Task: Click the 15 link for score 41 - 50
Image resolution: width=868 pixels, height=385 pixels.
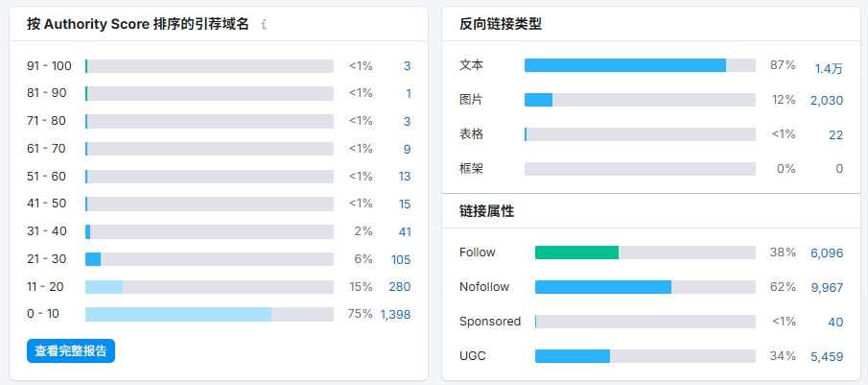Action: click(x=405, y=204)
